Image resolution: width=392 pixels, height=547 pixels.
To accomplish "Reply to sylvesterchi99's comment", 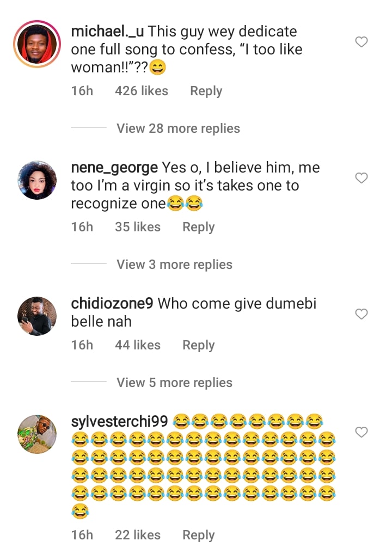I will point(198,535).
